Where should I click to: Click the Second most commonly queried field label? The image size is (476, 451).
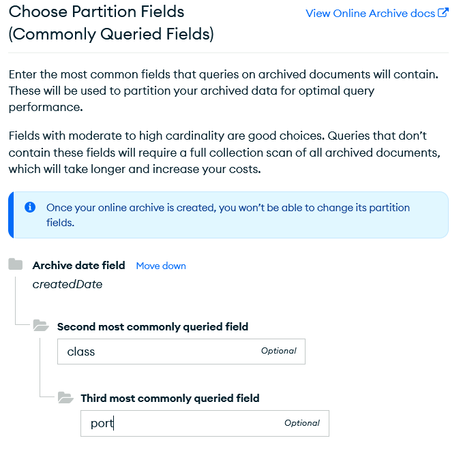tap(153, 327)
